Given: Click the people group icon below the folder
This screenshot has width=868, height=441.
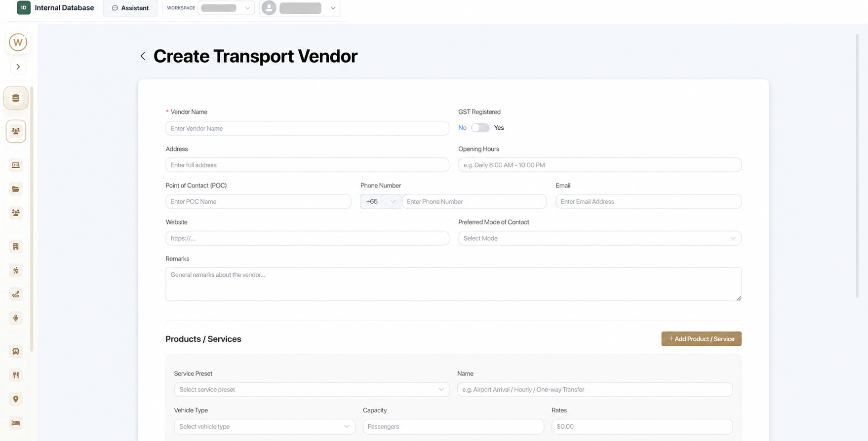Looking at the screenshot, I should coord(16,213).
